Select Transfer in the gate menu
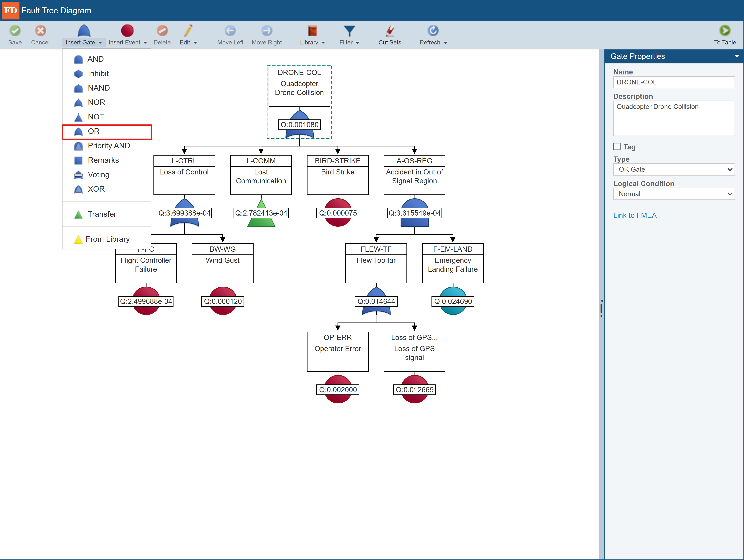 102,214
